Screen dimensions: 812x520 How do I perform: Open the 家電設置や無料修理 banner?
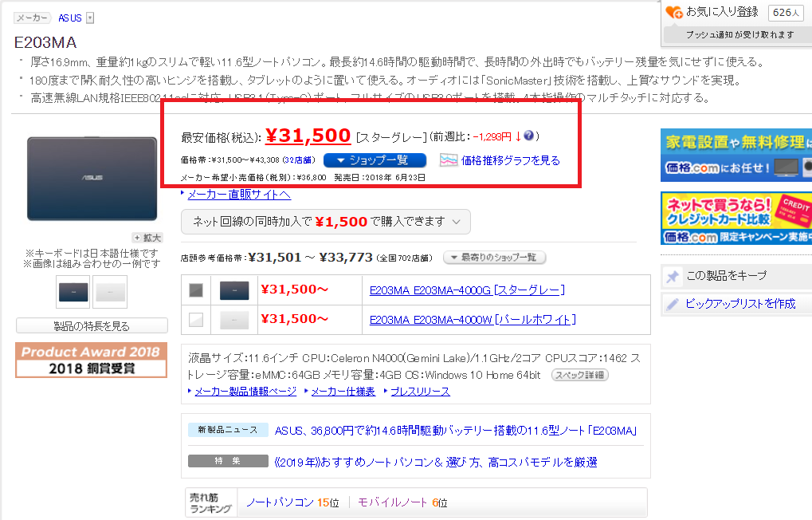coord(736,154)
